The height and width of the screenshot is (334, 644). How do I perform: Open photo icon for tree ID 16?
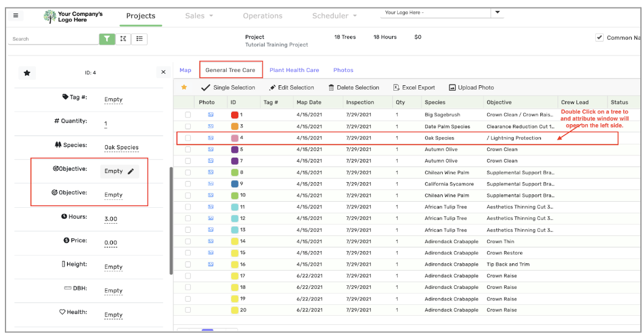(210, 265)
